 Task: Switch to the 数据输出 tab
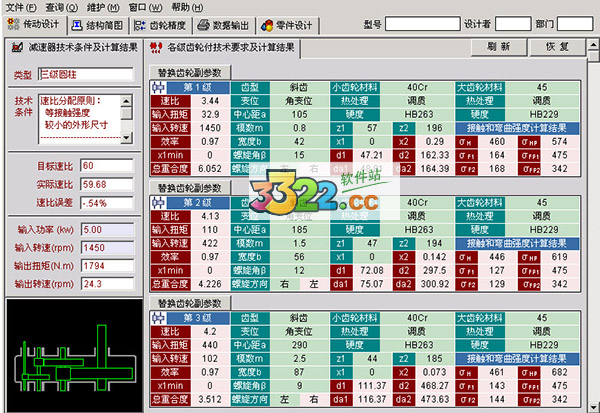click(x=223, y=25)
